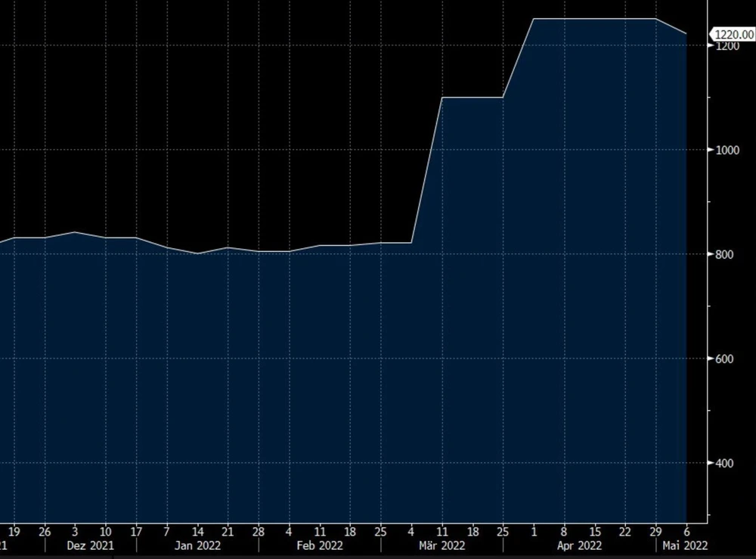Select date tick 1 in April 2022
Viewport: 756px width, 559px height.
(x=534, y=529)
